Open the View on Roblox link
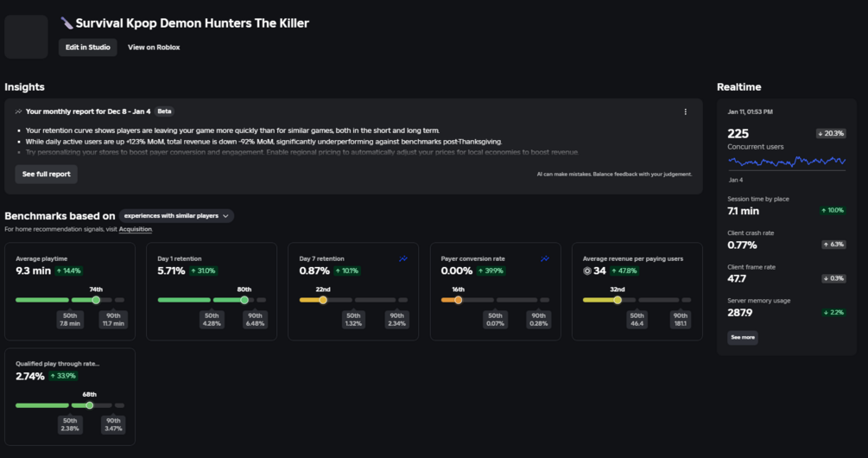Screen dimensions: 868x458 pyautogui.click(x=154, y=47)
